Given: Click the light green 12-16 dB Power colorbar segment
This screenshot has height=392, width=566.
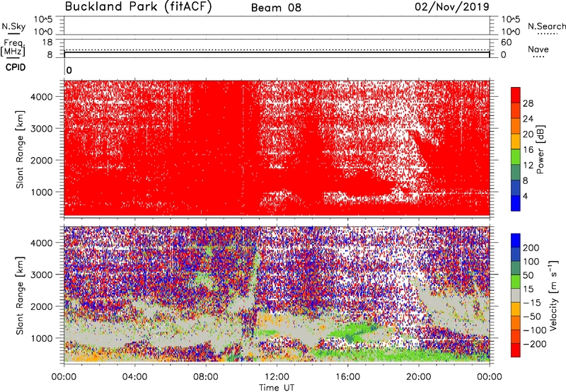Looking at the screenshot, I should [516, 156].
